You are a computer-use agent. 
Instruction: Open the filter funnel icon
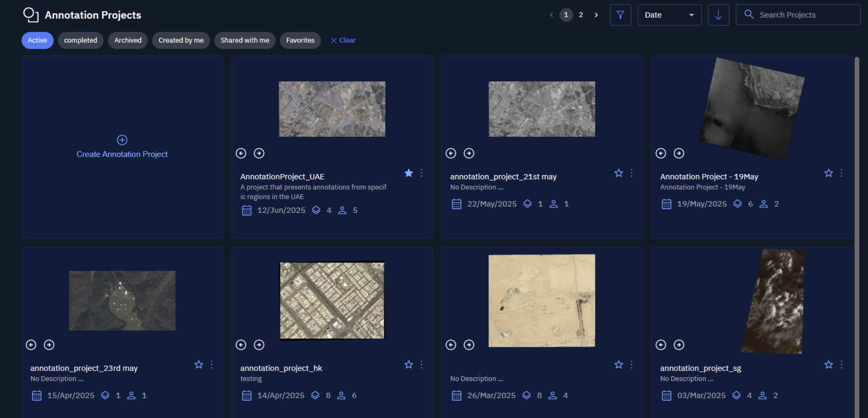click(620, 15)
